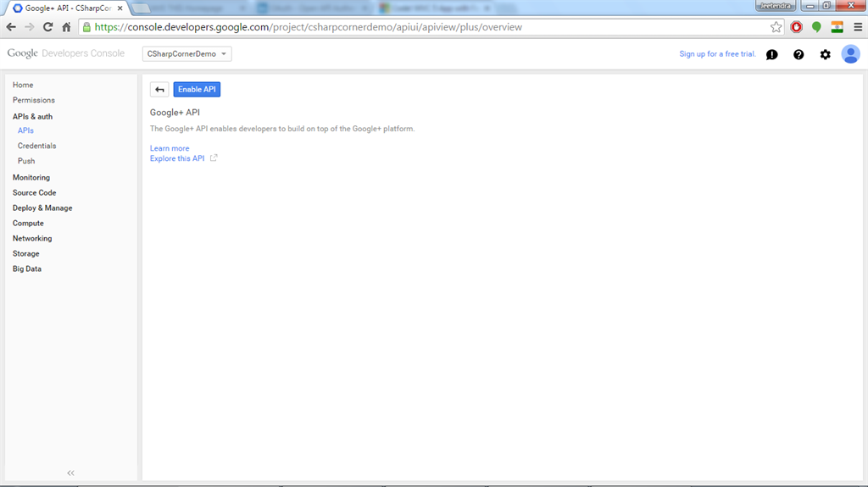868x487 pixels.
Task: Expand Big Data section in sidebar
Action: [x=27, y=269]
